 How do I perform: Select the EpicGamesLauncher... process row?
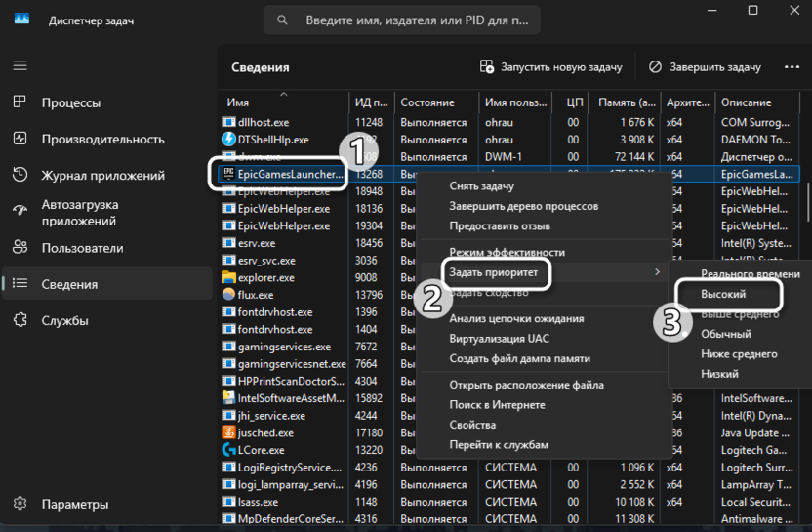coord(510,174)
